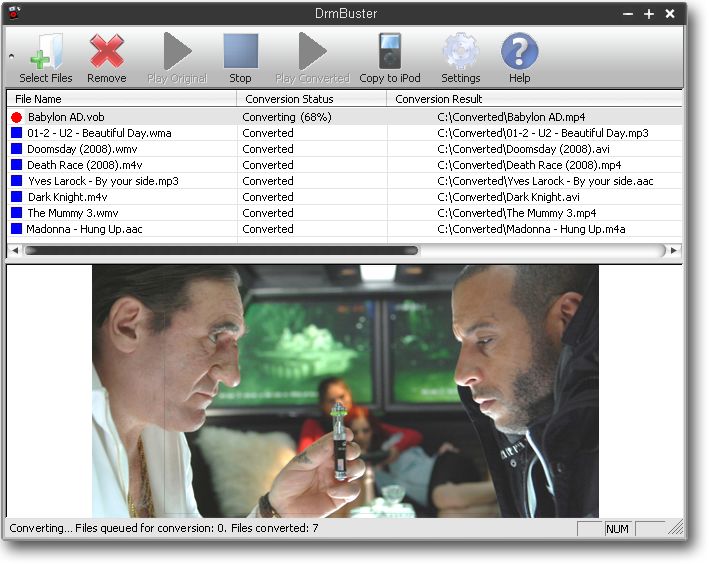
Task: Click the Play Converted icon
Action: click(x=312, y=51)
